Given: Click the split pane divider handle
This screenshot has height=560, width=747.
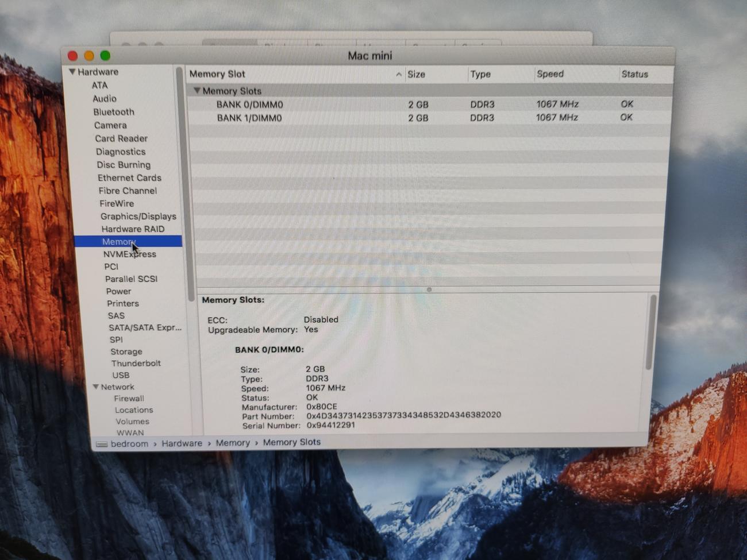Looking at the screenshot, I should [x=429, y=289].
